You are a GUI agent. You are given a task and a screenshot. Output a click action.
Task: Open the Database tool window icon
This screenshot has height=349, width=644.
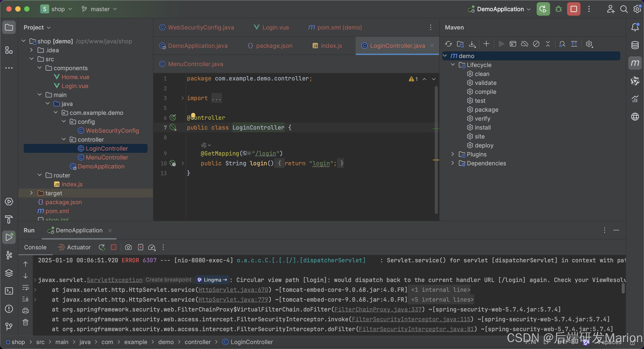[x=635, y=45]
